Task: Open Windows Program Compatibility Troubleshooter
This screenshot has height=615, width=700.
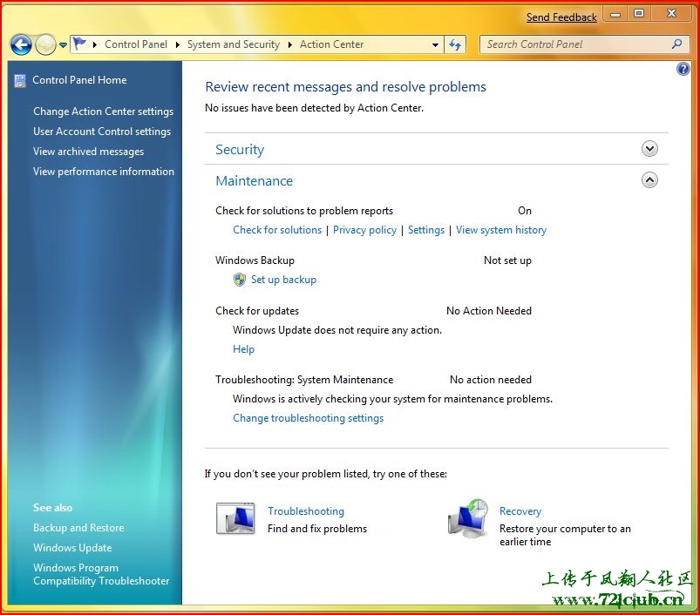Action: coord(101,574)
